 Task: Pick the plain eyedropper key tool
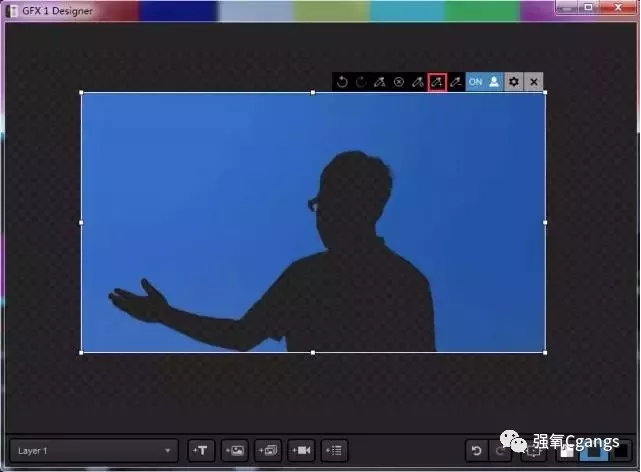click(x=417, y=82)
